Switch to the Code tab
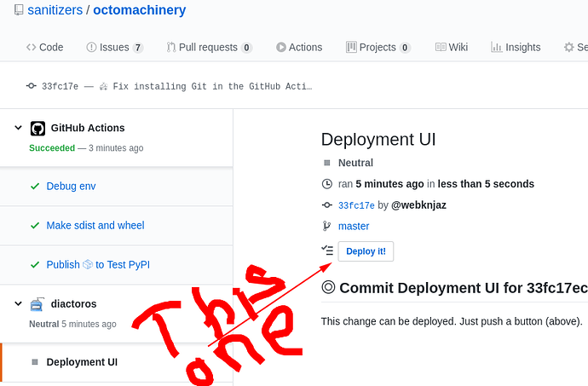This screenshot has width=588, height=386. (x=44, y=47)
